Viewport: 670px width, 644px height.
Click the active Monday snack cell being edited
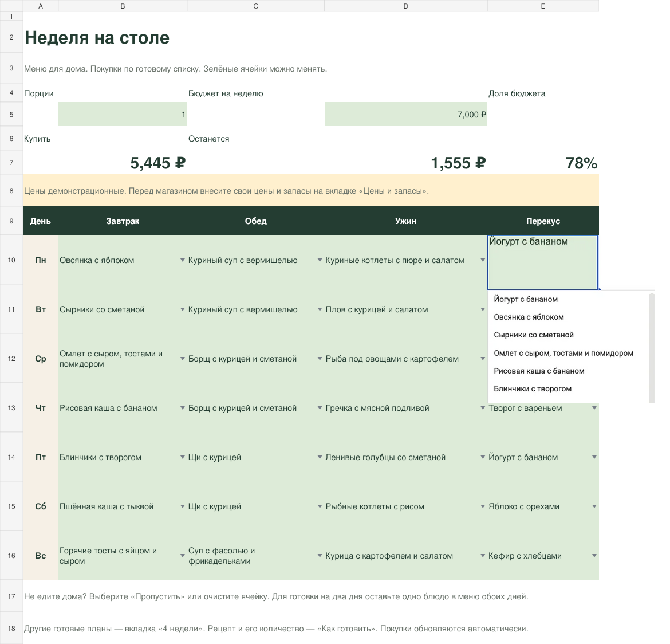pyautogui.click(x=543, y=262)
